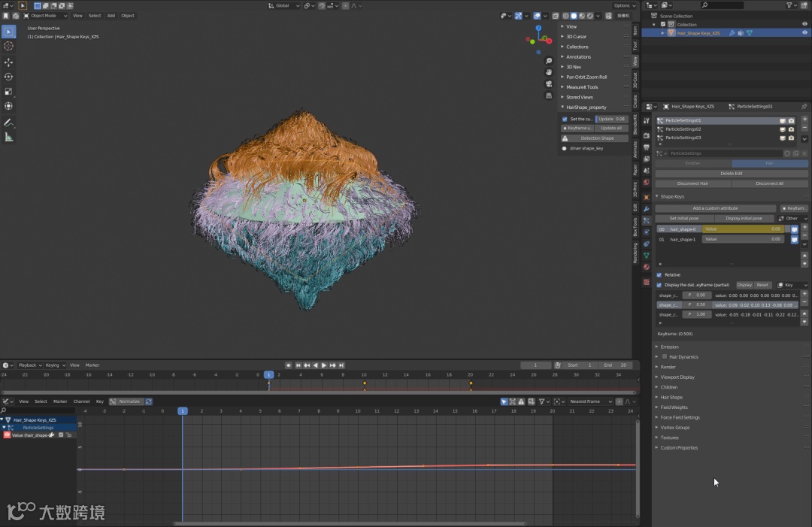The height and width of the screenshot is (527, 812).
Task: Open the Object Mode dropdown
Action: pyautogui.click(x=44, y=16)
